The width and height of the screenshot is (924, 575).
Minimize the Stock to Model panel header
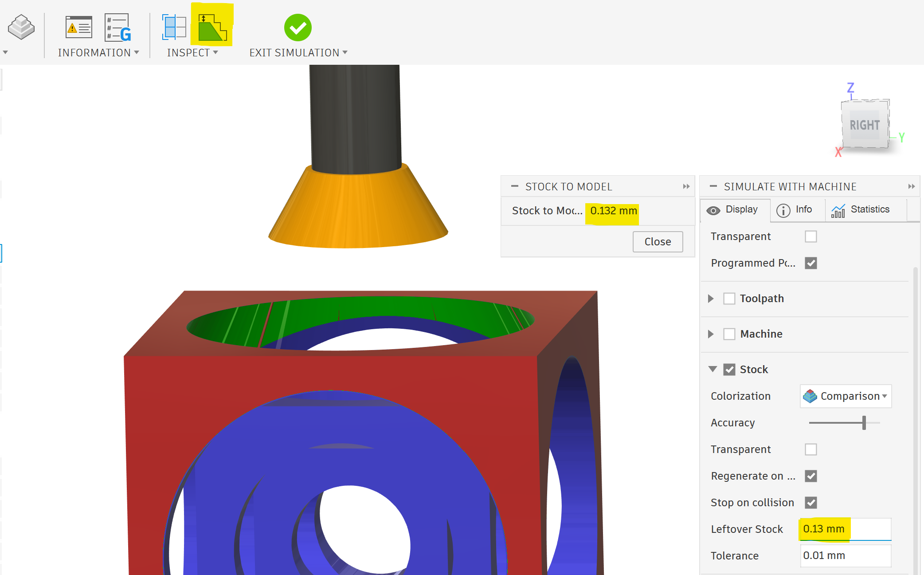coord(515,186)
